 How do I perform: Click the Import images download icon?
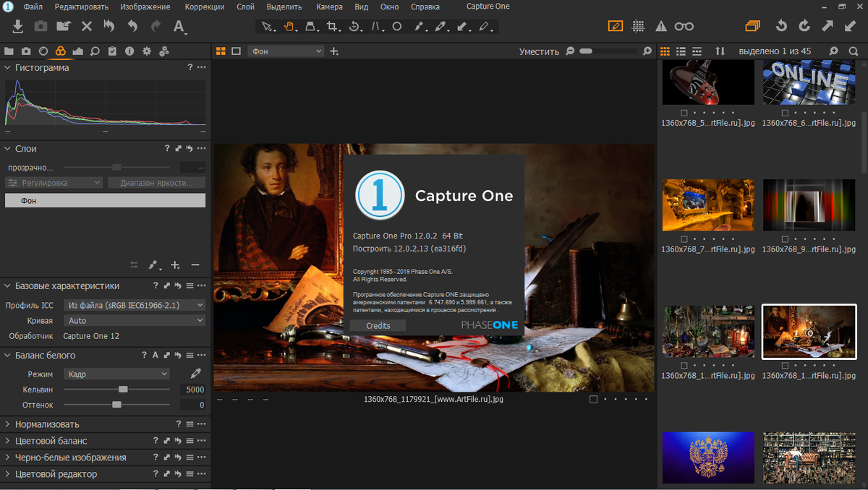[19, 26]
